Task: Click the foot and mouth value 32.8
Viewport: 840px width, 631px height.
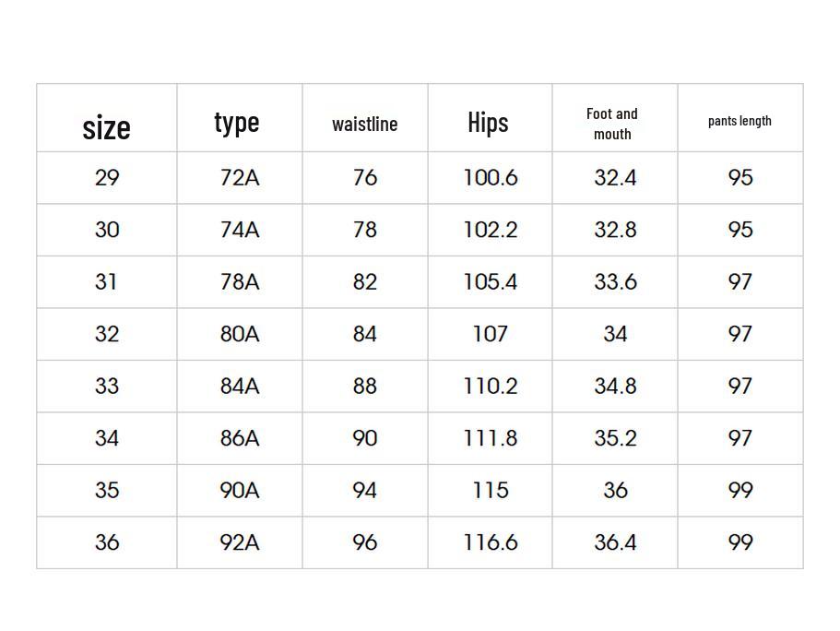Action: coord(615,230)
